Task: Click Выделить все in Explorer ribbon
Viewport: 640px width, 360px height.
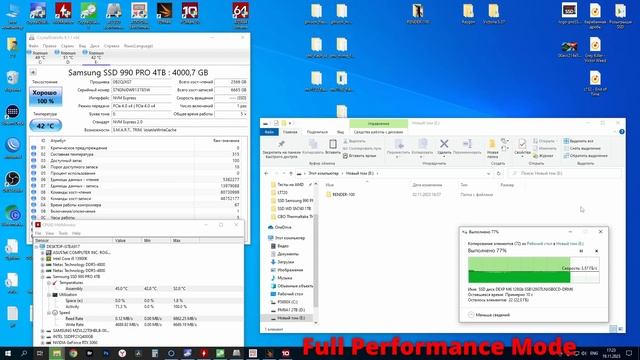Action: 578,141
